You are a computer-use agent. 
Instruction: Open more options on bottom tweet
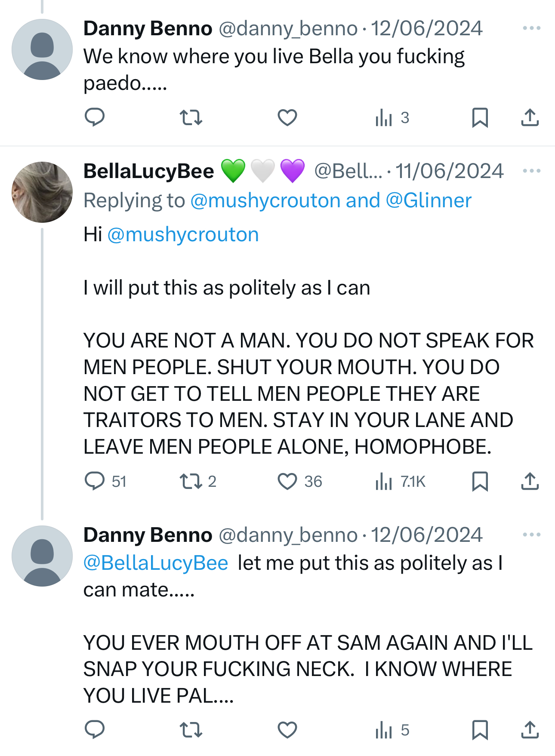[531, 535]
